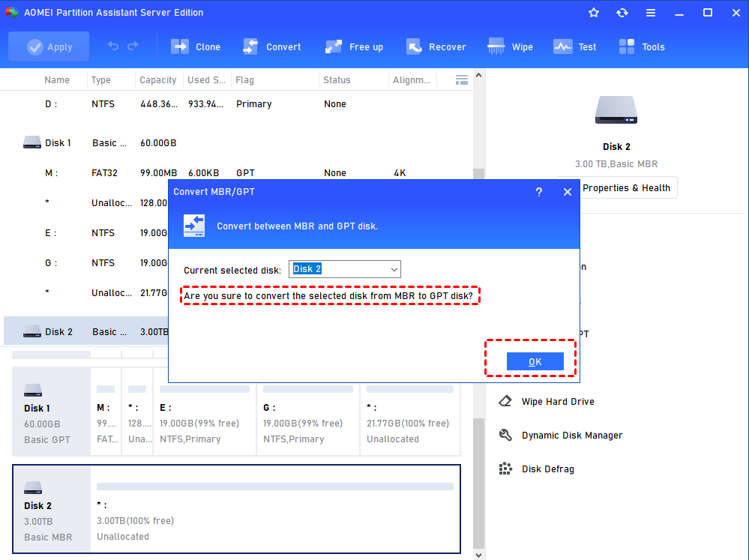
Task: Open the Convert toolbar menu
Action: click(x=272, y=46)
